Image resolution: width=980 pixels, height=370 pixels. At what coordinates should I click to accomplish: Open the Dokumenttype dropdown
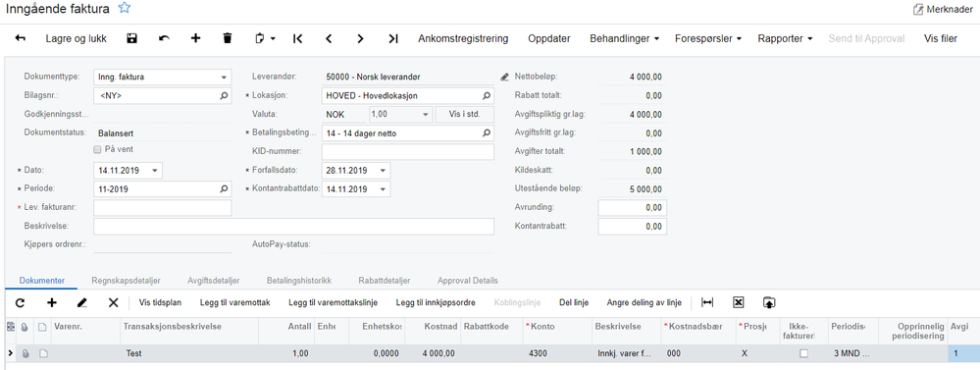click(x=224, y=78)
